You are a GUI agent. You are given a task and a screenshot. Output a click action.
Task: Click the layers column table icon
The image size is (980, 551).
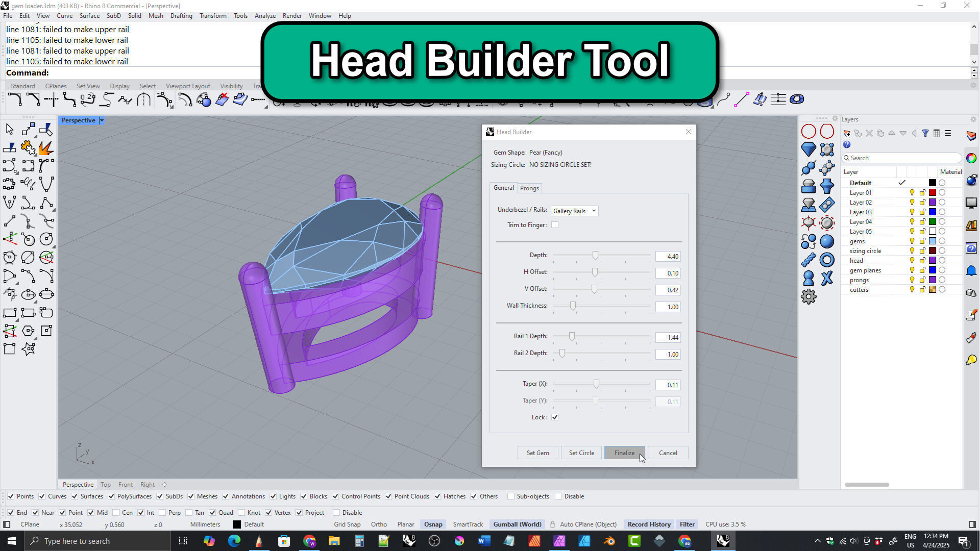pos(937,133)
